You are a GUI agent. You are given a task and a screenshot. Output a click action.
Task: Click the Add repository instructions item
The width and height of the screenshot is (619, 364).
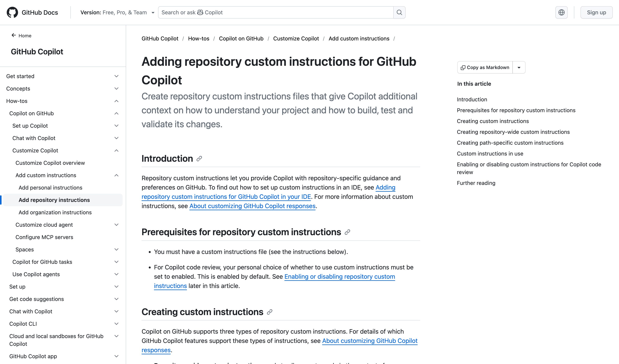point(63,200)
